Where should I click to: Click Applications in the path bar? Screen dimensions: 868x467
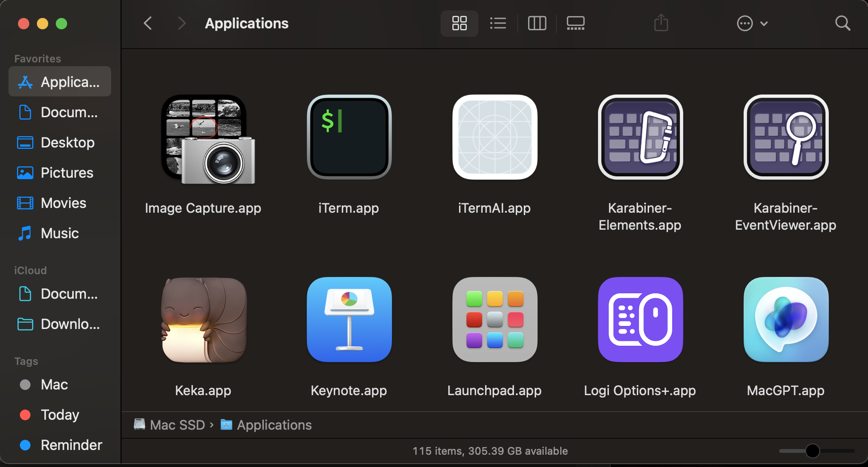tap(266, 424)
